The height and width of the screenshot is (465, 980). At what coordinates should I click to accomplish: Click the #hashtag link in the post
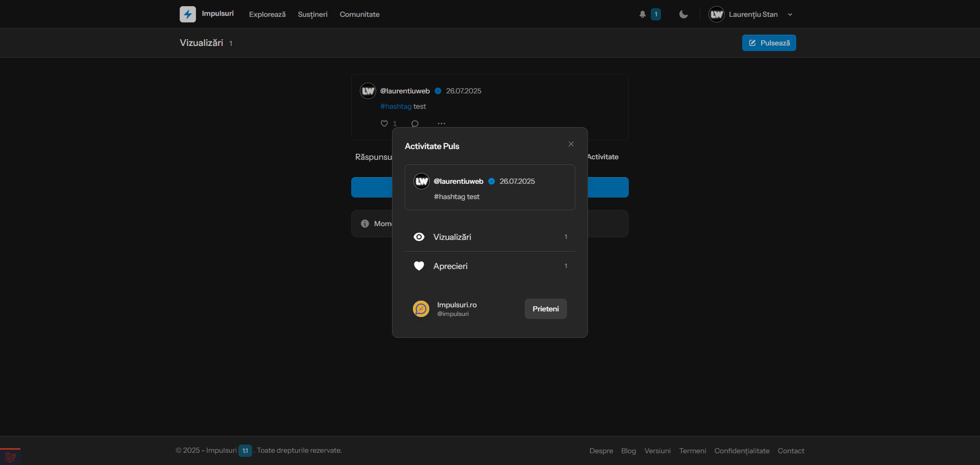pyautogui.click(x=396, y=106)
